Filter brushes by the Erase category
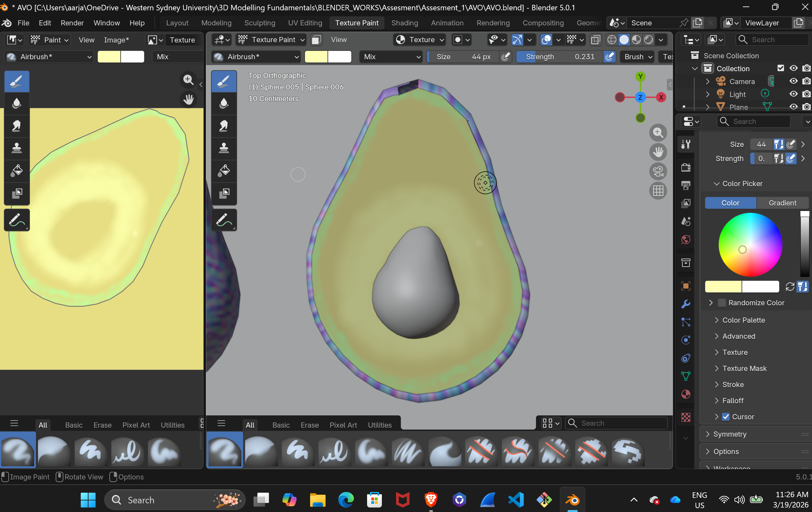Screen dimensions: 812x512 (309, 425)
